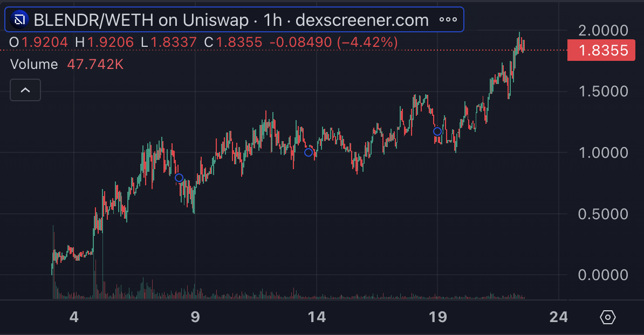
Task: Click the BLENDR token logo icon
Action: tap(19, 20)
